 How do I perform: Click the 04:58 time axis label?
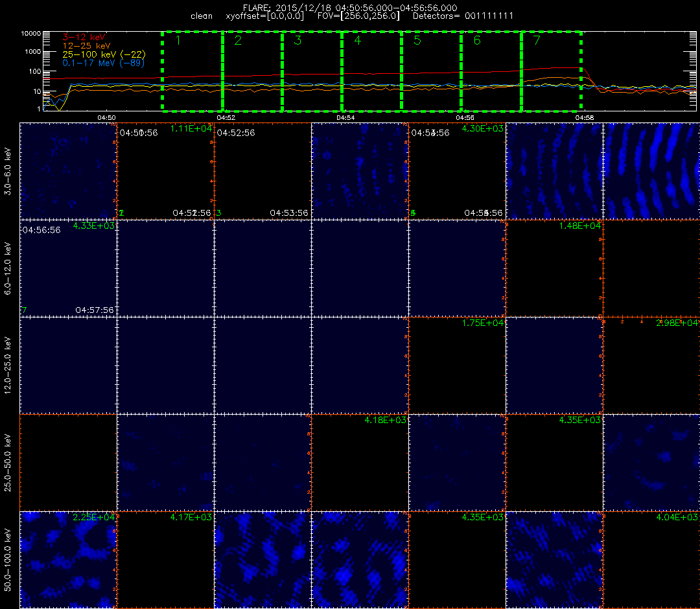[x=585, y=118]
